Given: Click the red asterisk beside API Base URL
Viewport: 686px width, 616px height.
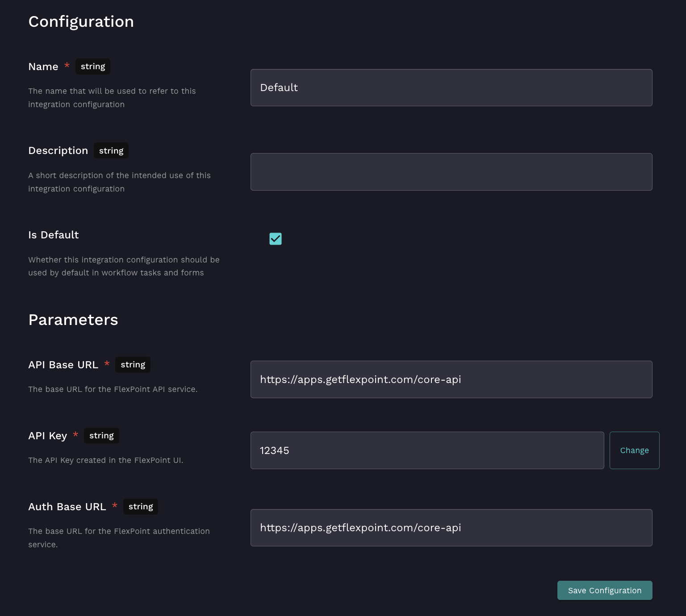Looking at the screenshot, I should pos(107,364).
